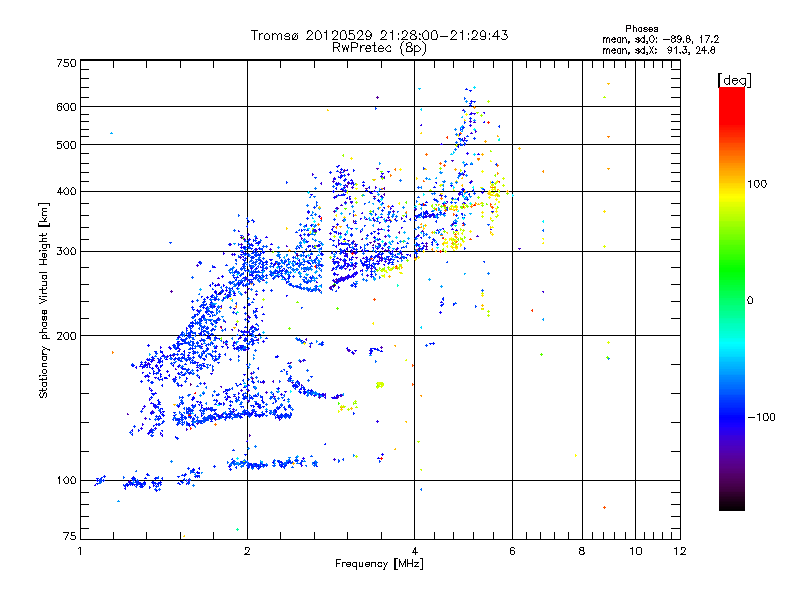Click the 'Stationary phase Virtual Height [km]' axis title
Image resolution: width=800 pixels, height=600 pixels.
(x=43, y=300)
